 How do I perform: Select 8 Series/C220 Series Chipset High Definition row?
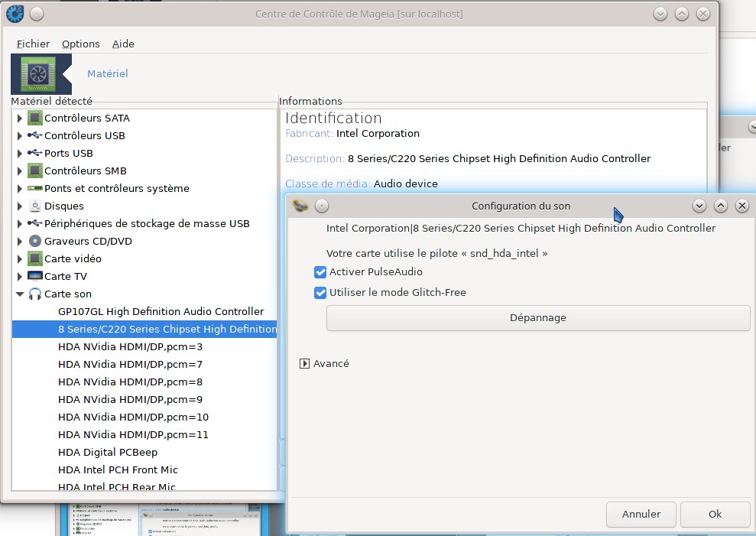tap(144, 329)
